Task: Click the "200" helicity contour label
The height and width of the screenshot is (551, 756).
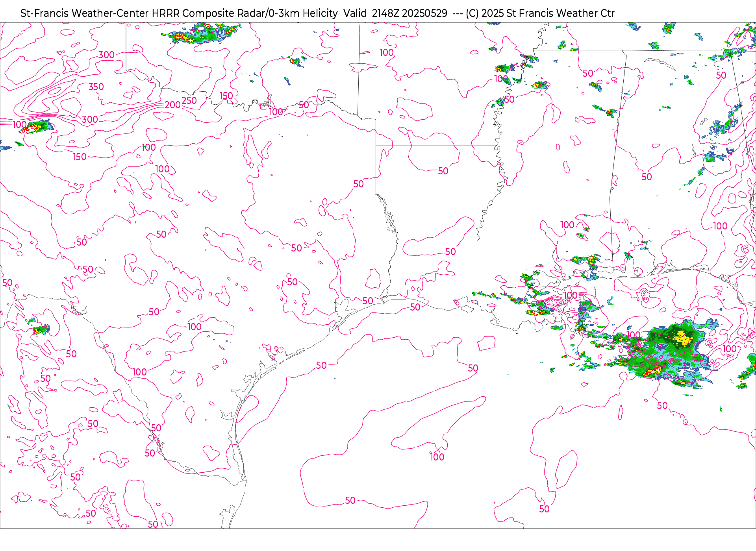Action: 172,105
